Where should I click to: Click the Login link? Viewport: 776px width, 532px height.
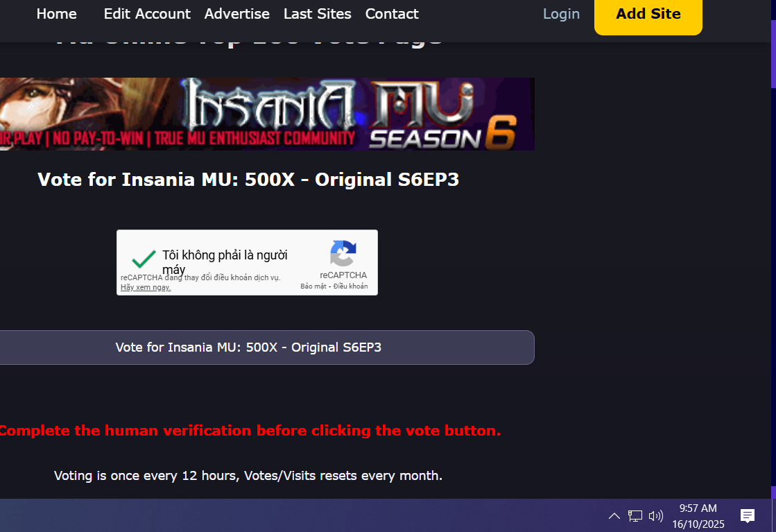561,14
